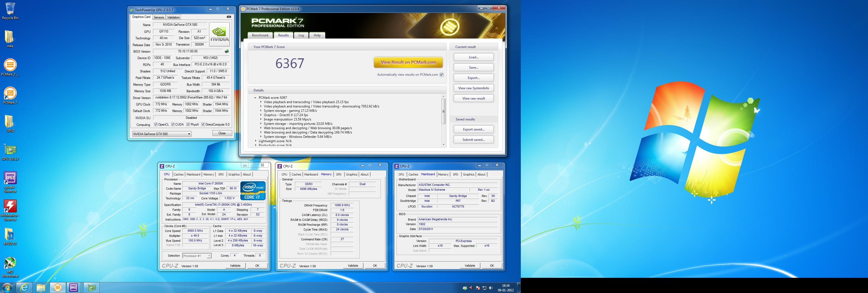Open the Benchmark tab in PCMark 7
This screenshot has width=868, height=293.
[260, 35]
